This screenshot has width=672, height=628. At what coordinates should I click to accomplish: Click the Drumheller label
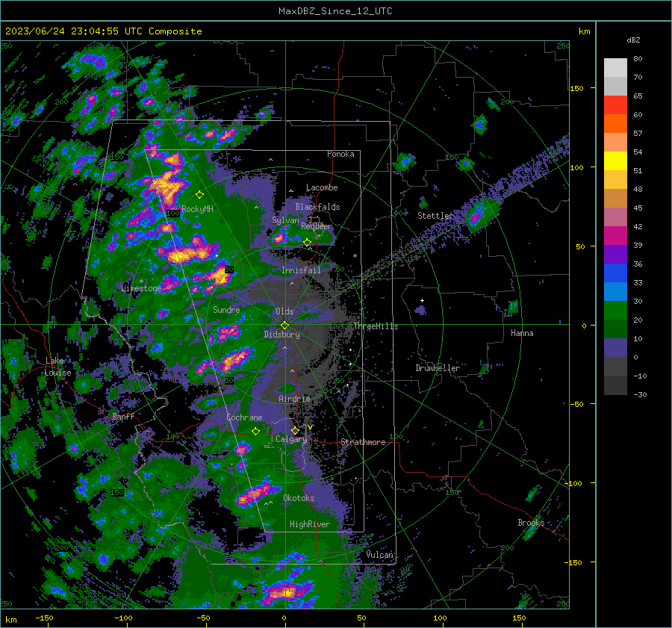click(438, 368)
